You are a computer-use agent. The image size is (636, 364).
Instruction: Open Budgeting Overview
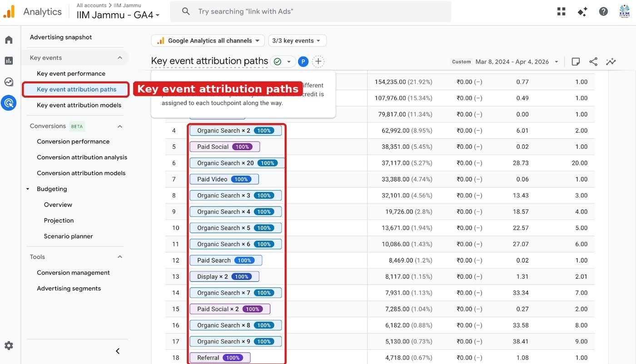click(x=58, y=205)
